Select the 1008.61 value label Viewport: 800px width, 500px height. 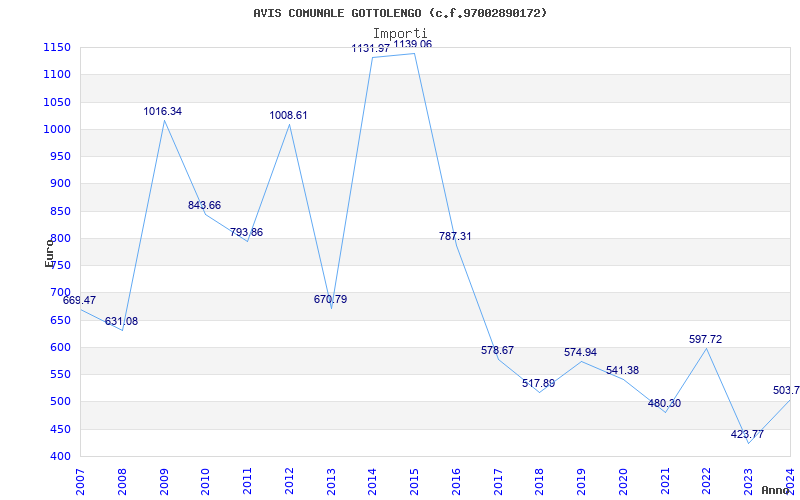(288, 115)
